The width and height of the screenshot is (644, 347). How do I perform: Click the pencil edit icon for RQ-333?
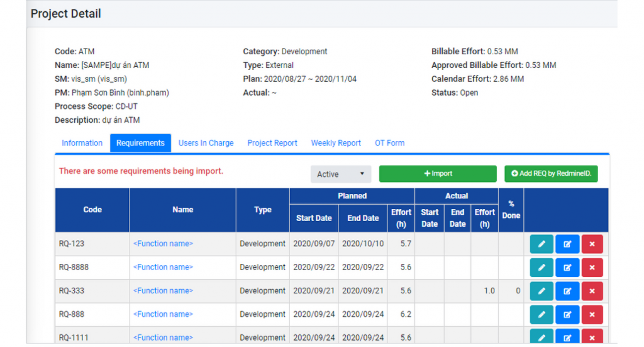pos(541,291)
